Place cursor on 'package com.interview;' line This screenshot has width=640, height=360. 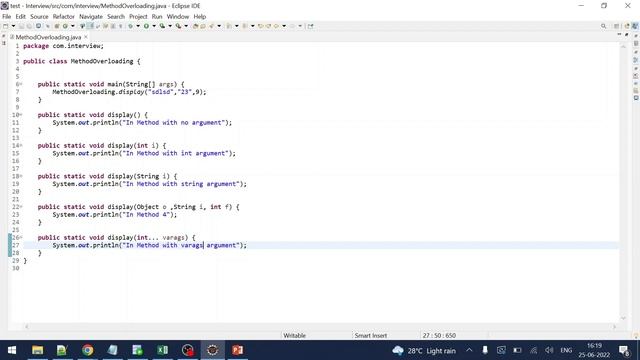pos(63,46)
